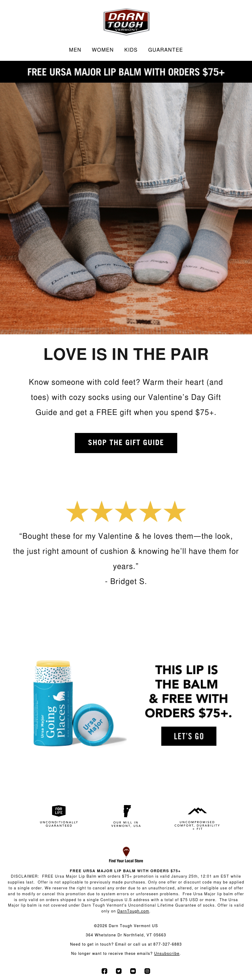Open the Facebook social icon
Viewport: 252px width, 980px height.
104,971
